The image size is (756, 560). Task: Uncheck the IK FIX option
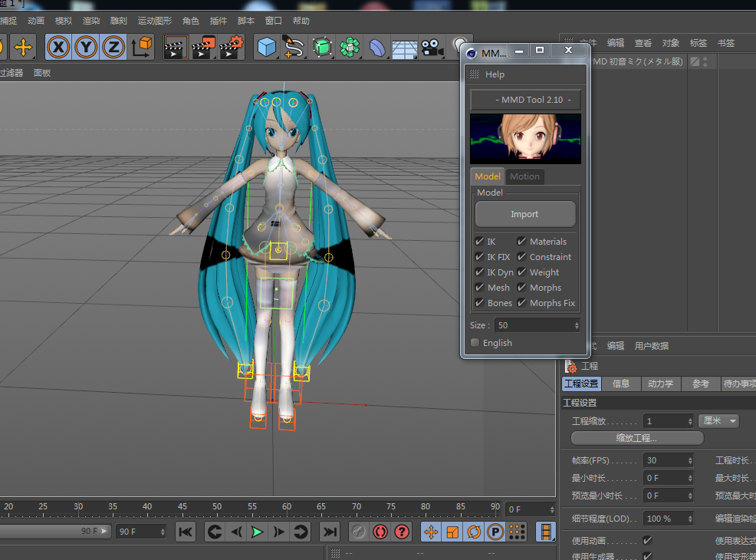point(479,257)
